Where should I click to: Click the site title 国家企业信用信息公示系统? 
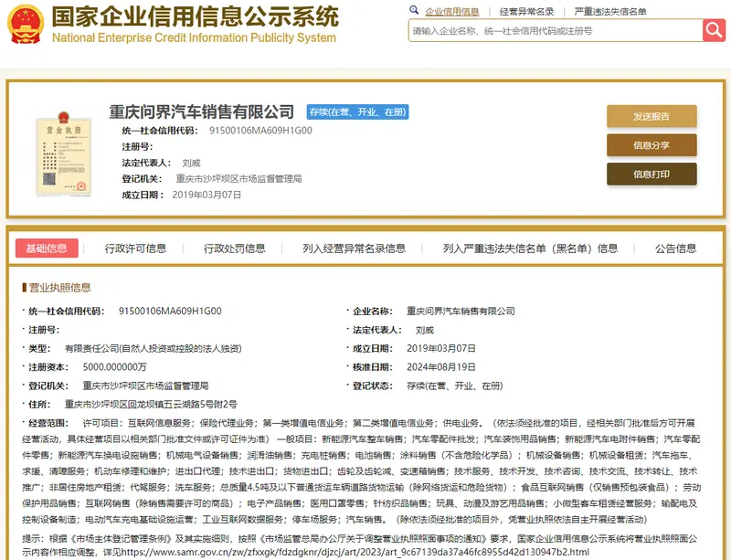195,16
